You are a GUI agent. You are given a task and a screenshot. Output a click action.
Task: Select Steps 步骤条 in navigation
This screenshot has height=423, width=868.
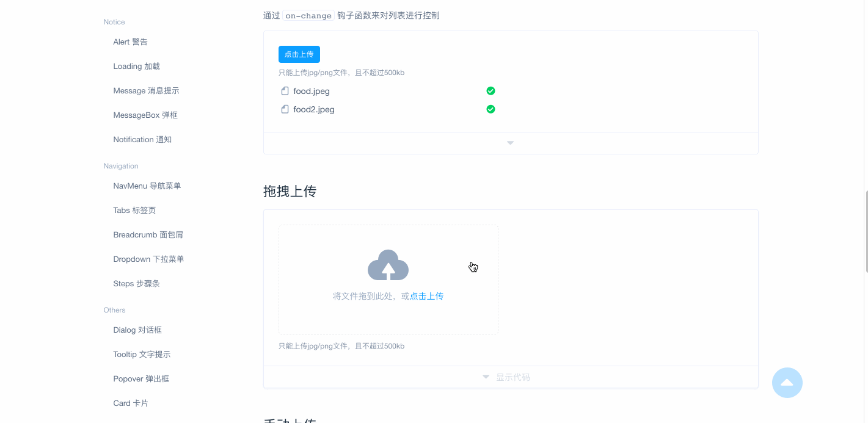coord(136,283)
